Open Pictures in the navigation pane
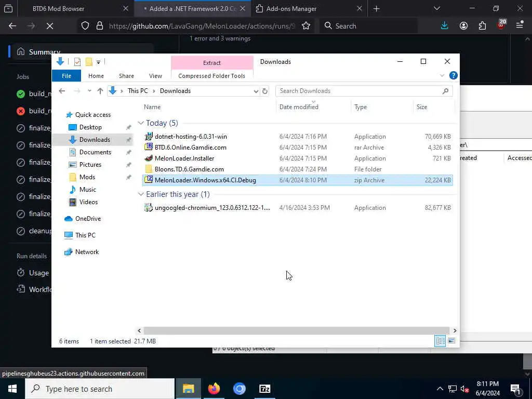532x399 pixels. coord(90,165)
